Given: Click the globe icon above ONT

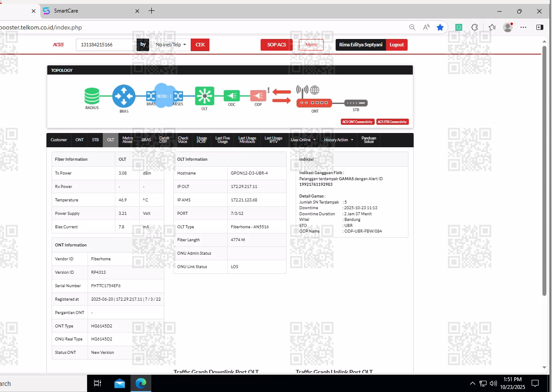Looking at the screenshot, I should point(315,90).
